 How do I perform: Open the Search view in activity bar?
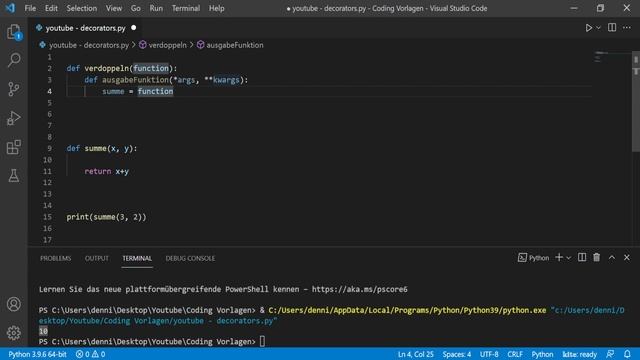(14, 60)
